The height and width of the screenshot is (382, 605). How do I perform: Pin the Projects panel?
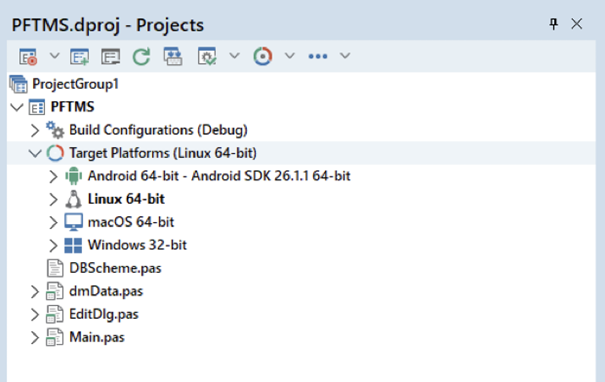(x=554, y=24)
